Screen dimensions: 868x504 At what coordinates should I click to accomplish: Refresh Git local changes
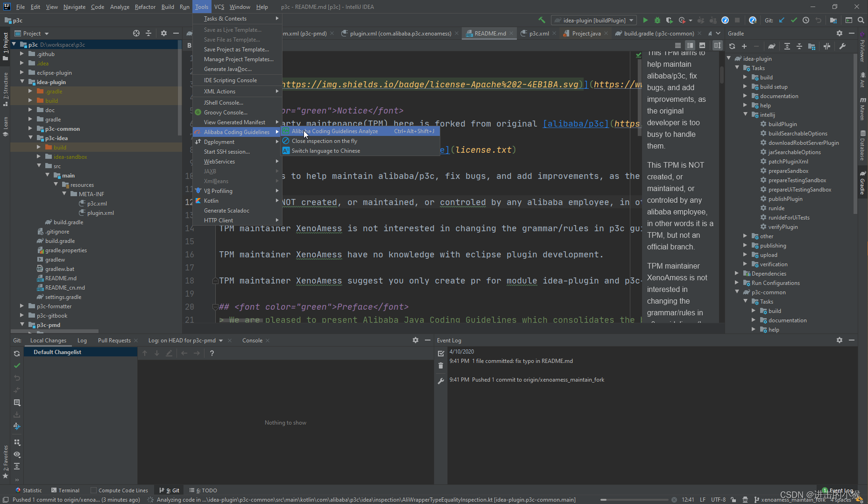17,354
